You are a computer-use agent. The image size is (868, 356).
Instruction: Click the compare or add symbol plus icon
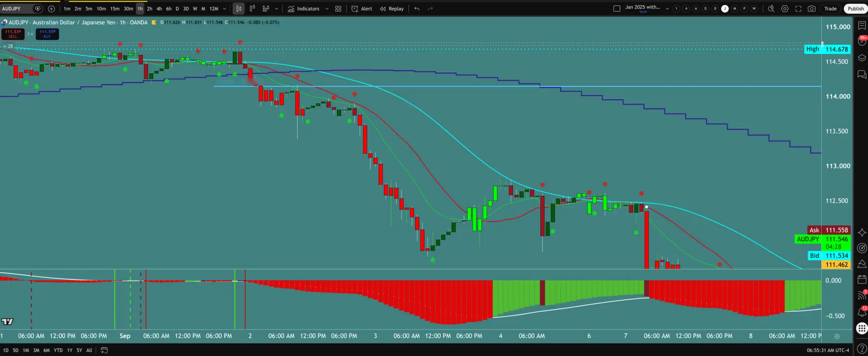pyautogui.click(x=52, y=9)
